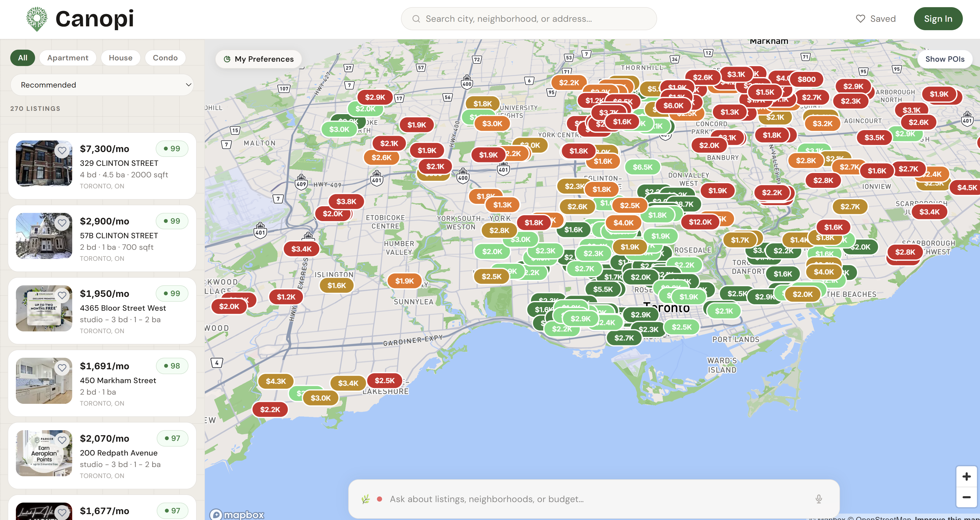Open the My Preferences panel
980x520 pixels.
click(x=259, y=59)
